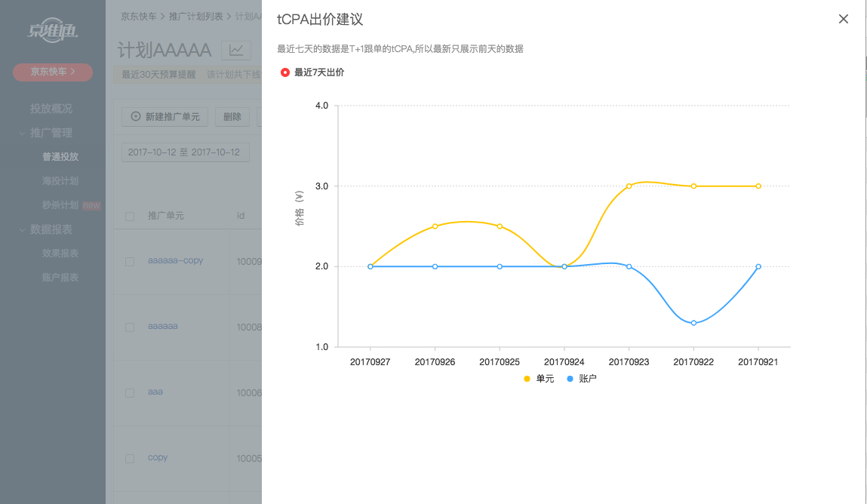Click the 删除 button
The image size is (867, 504).
232,117
